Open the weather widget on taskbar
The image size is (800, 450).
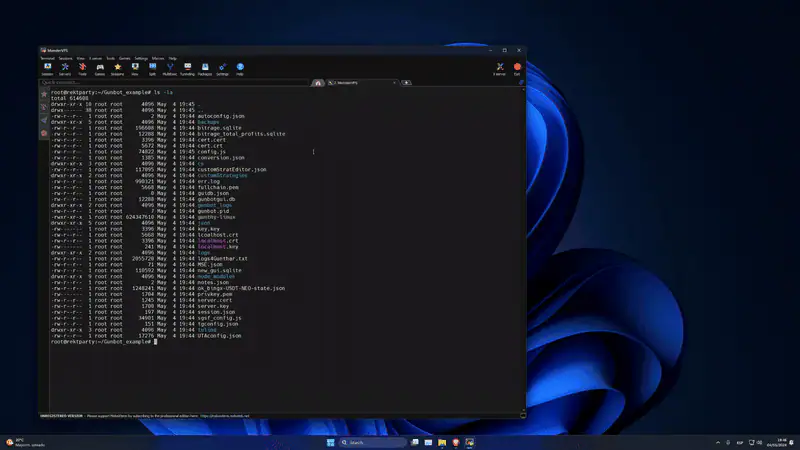pyautogui.click(x=26, y=442)
